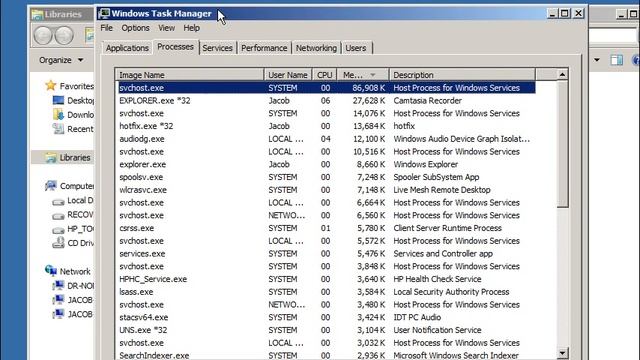The width and height of the screenshot is (640, 360).
Task: Click the scroll up arrow of process list
Action: [562, 74]
